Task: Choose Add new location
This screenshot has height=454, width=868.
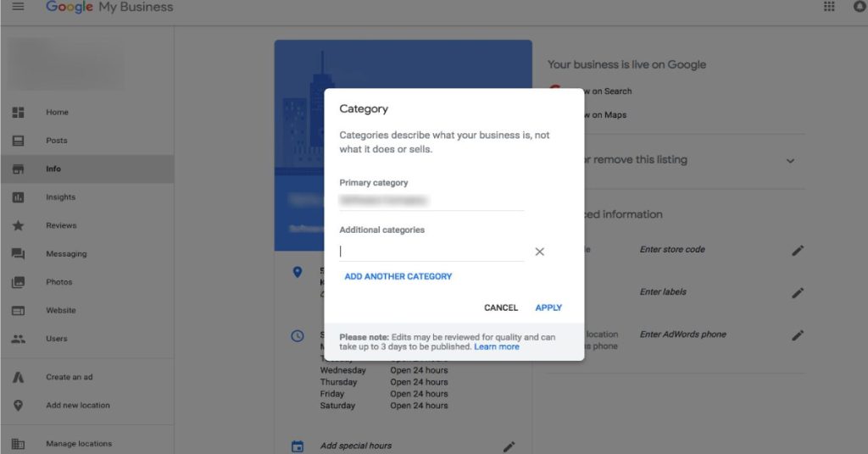Action: pos(77,406)
